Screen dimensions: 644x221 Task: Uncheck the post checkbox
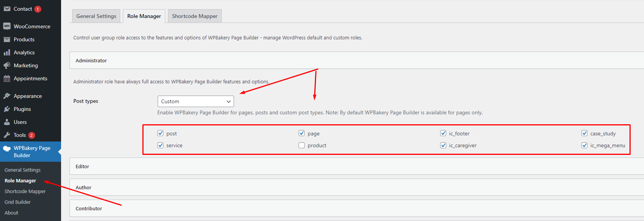(x=160, y=133)
